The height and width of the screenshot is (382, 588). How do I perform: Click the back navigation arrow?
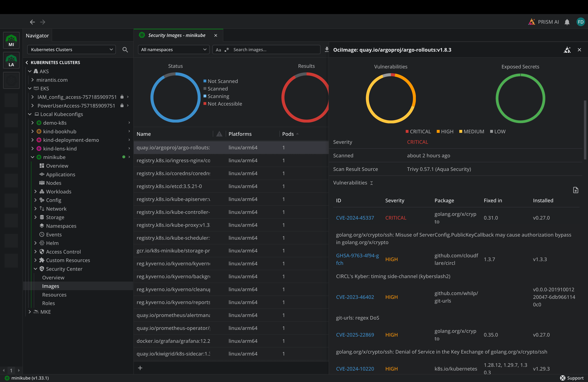click(32, 22)
